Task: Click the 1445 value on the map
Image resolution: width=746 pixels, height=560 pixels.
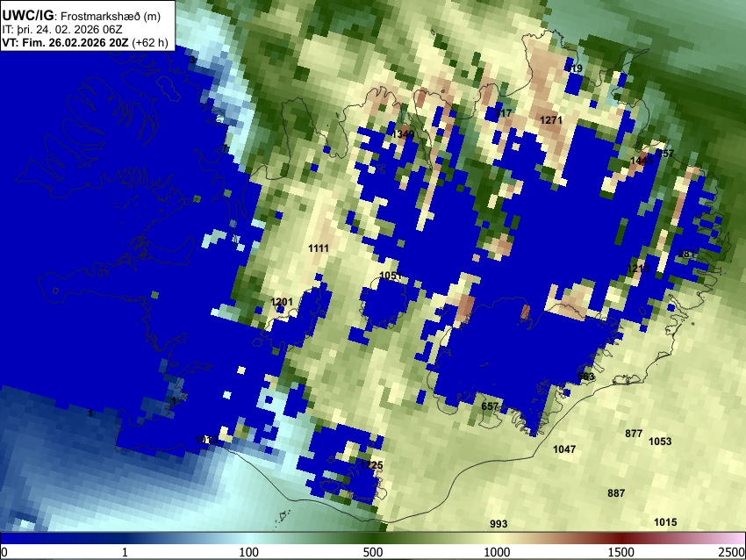Action: [x=642, y=161]
